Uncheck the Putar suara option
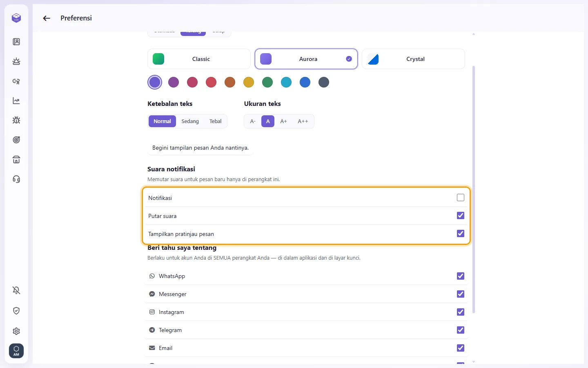The width and height of the screenshot is (588, 368). click(461, 215)
